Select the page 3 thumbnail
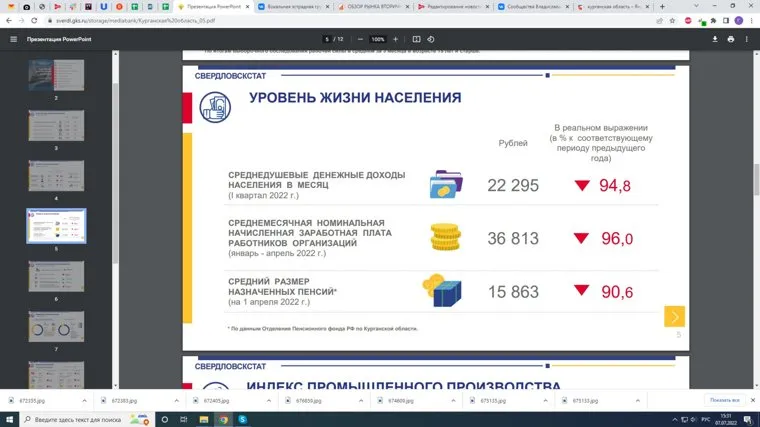This screenshot has width=760, height=427. pyautogui.click(x=56, y=126)
